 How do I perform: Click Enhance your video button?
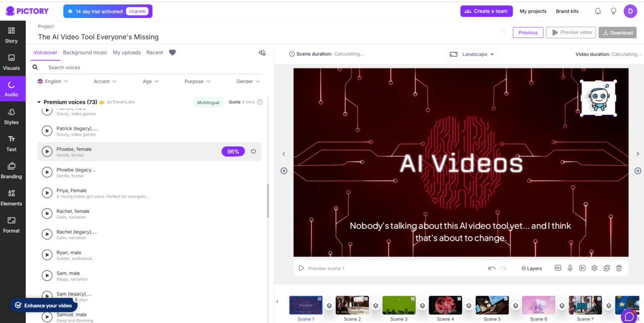(x=43, y=306)
